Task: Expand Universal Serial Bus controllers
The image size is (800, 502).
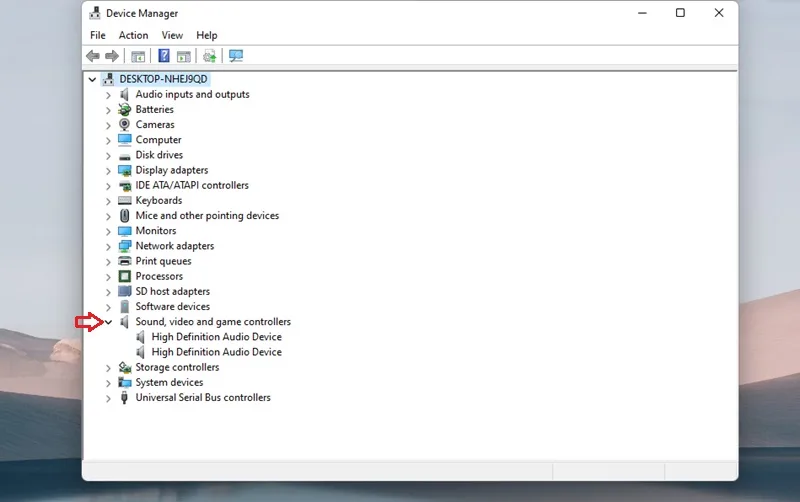Action: (108, 398)
